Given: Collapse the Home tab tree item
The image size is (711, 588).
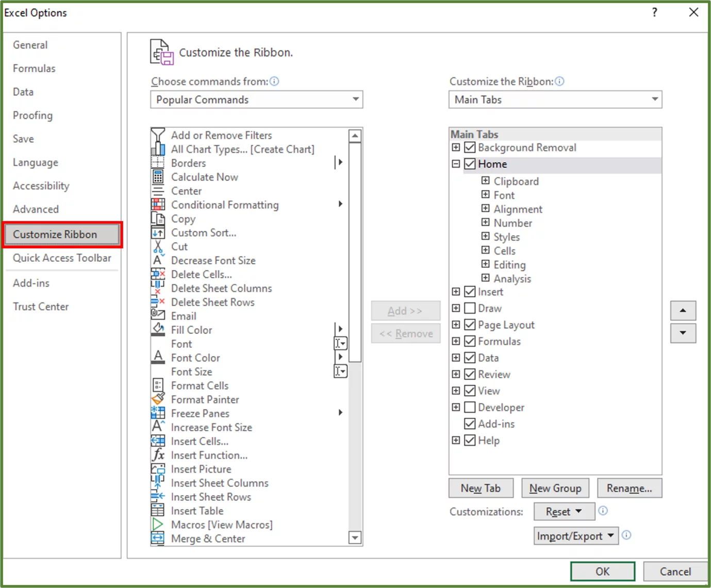Looking at the screenshot, I should coord(456,163).
